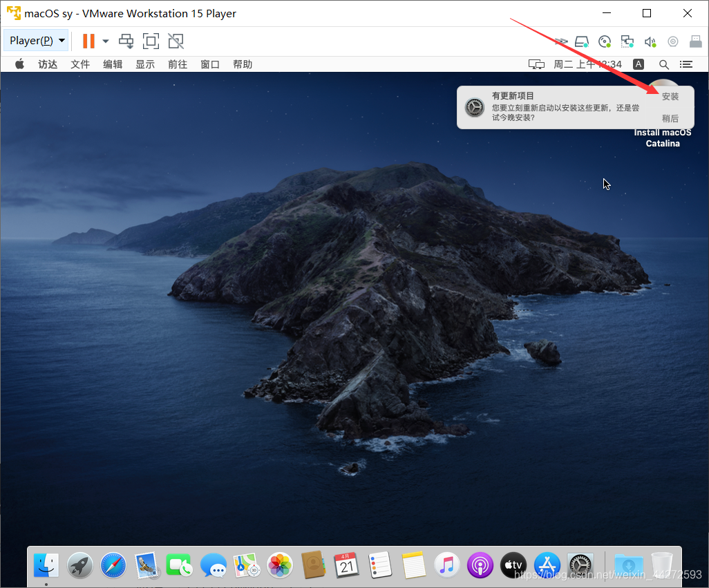Image resolution: width=709 pixels, height=588 pixels.
Task: Enter VMware full screen mode
Action: pyautogui.click(x=151, y=41)
